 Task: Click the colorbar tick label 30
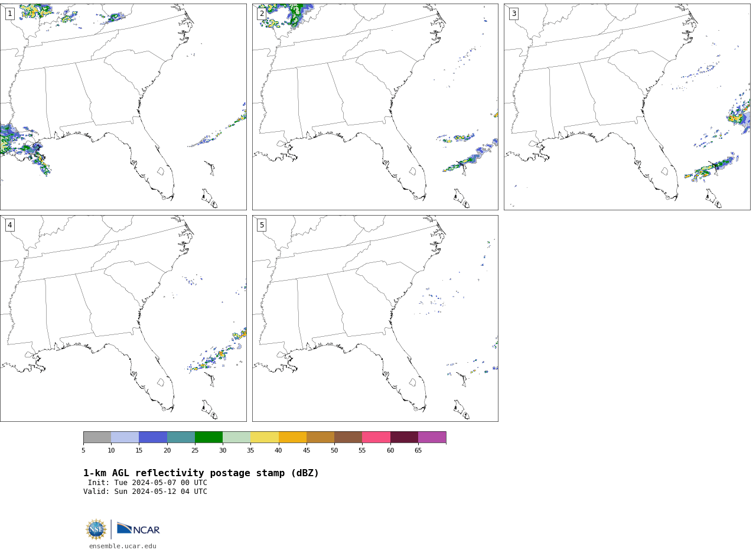point(223,451)
